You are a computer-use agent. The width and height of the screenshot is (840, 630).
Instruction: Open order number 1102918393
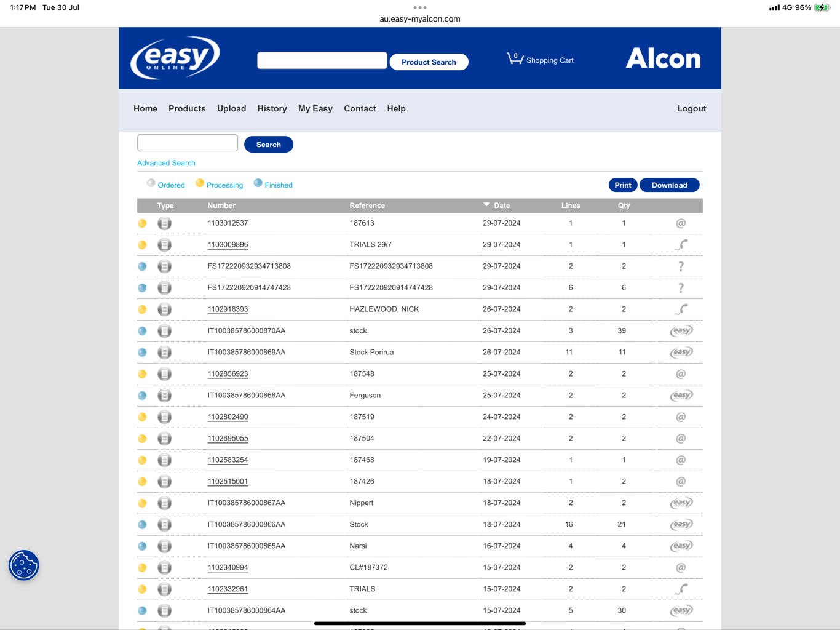tap(228, 309)
